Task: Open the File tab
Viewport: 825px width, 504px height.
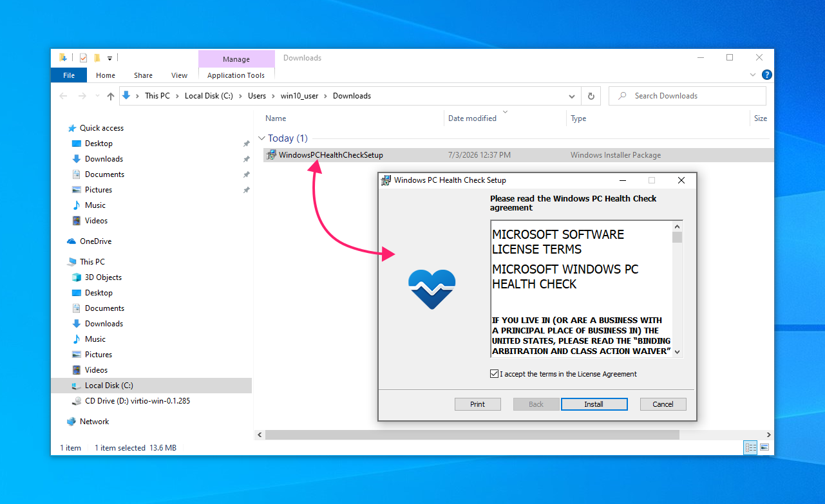Action: pos(69,75)
